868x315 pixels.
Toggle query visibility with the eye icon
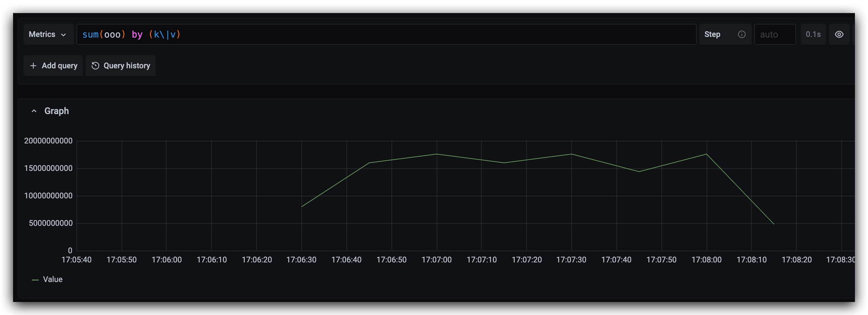839,34
